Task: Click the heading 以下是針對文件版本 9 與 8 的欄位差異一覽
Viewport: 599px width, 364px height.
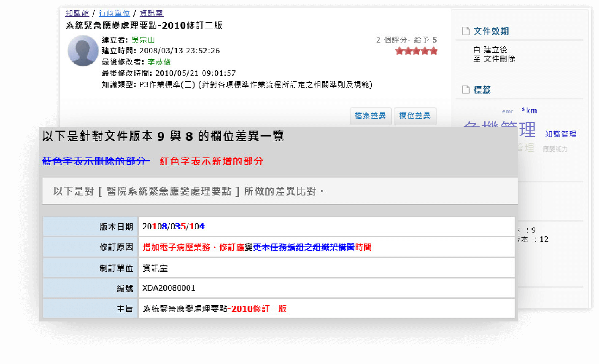Action: point(163,136)
